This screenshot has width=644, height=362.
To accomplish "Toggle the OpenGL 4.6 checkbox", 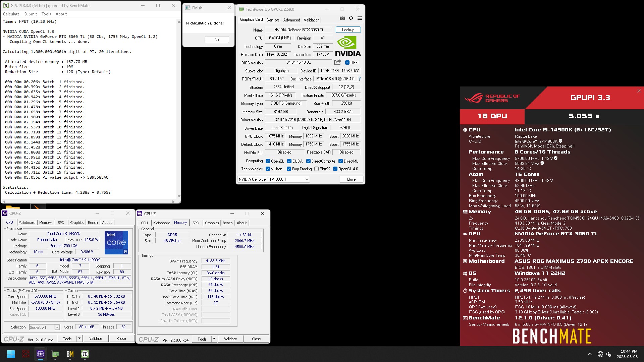I will tap(335, 169).
